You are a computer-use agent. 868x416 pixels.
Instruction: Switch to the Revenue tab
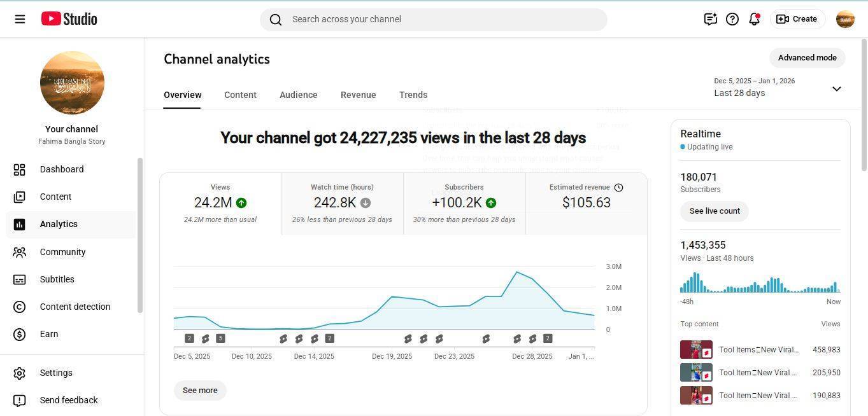(x=358, y=95)
